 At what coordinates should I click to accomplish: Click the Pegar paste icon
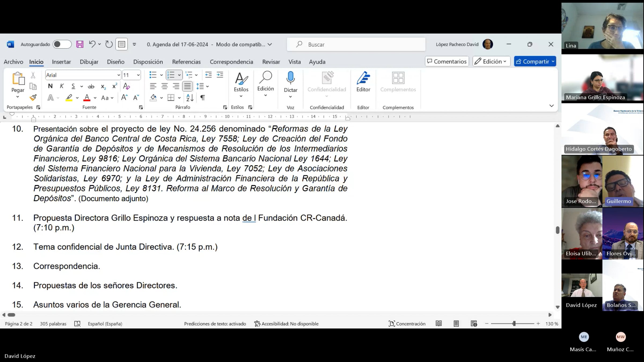pos(18,79)
